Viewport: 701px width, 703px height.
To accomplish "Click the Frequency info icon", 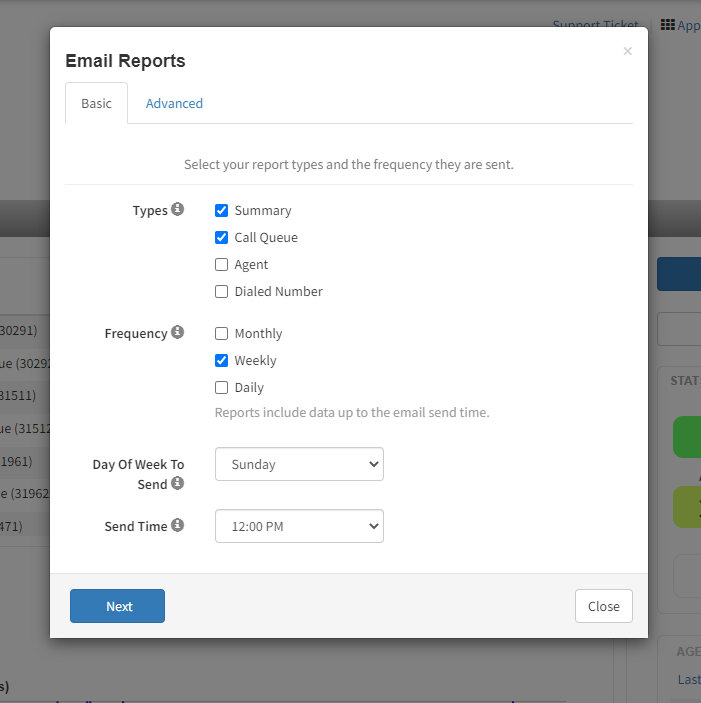I will coord(177,332).
